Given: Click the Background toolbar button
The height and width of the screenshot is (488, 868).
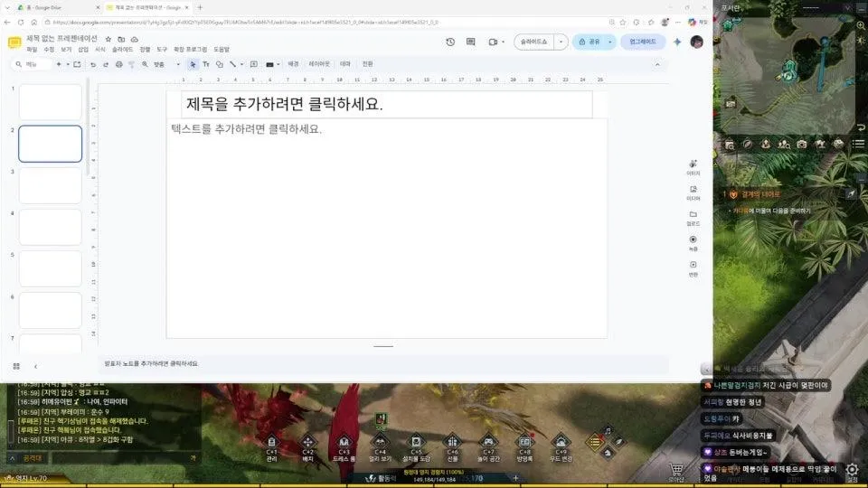Looking at the screenshot, I should tap(293, 64).
